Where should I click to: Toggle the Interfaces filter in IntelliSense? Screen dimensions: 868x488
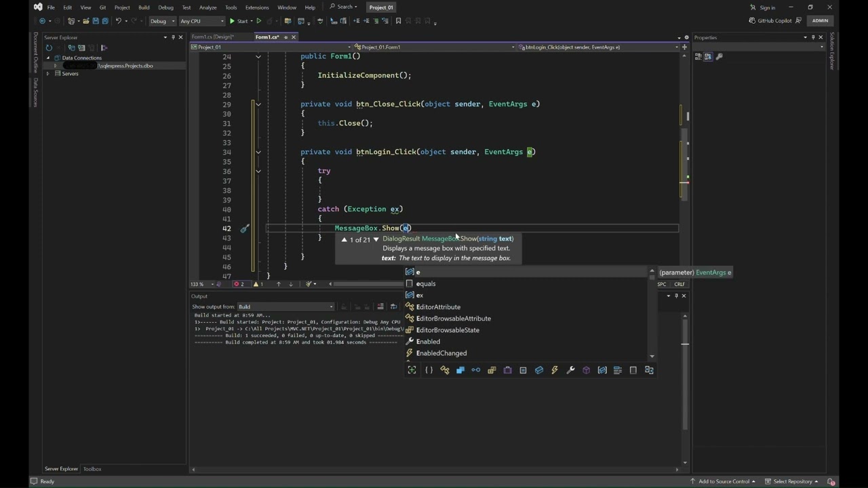pos(476,370)
